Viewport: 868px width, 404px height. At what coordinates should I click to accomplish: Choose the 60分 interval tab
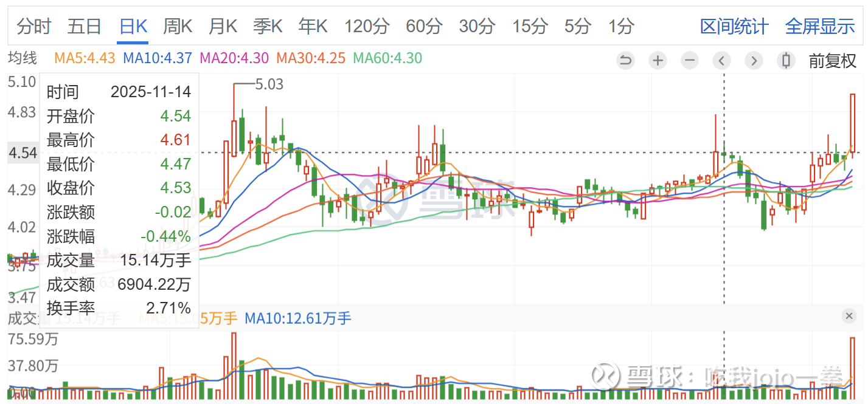[424, 26]
